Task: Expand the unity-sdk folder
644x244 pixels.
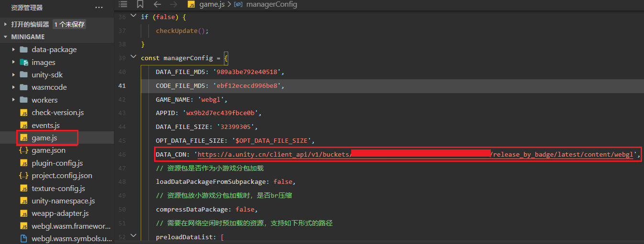Action: coord(47,75)
